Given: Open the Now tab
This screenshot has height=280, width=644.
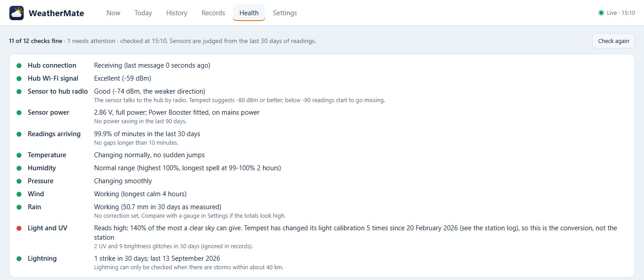Looking at the screenshot, I should coord(113,13).
